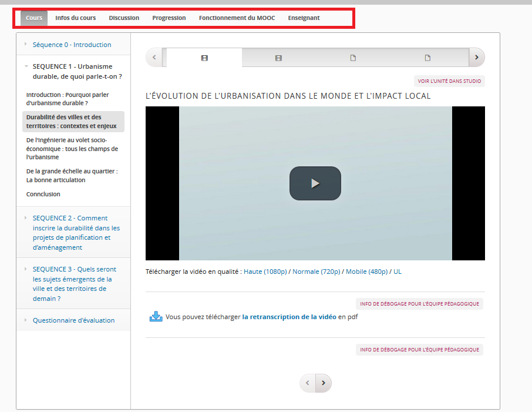Screen dimensions: 532x412
Task: Open Séquence 0 - Introduction section
Action: click(72, 45)
